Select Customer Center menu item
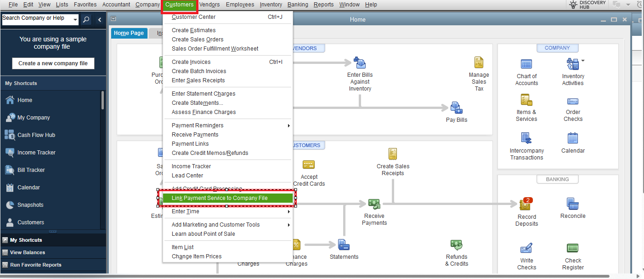 coord(228,17)
